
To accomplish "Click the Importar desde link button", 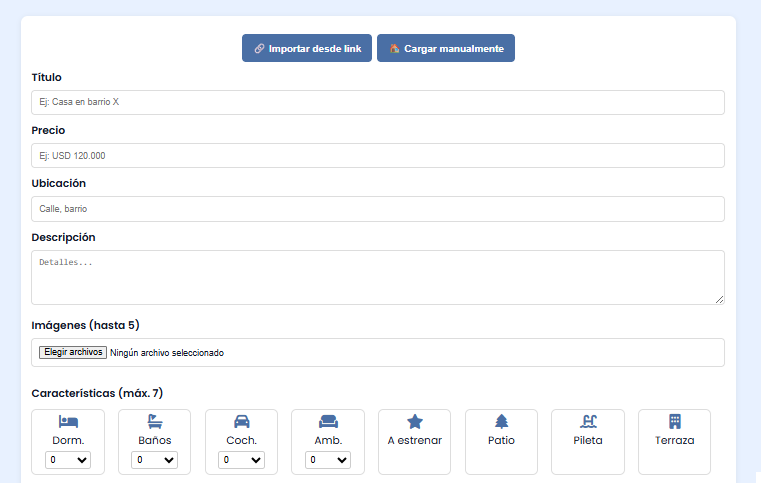I will click(307, 48).
